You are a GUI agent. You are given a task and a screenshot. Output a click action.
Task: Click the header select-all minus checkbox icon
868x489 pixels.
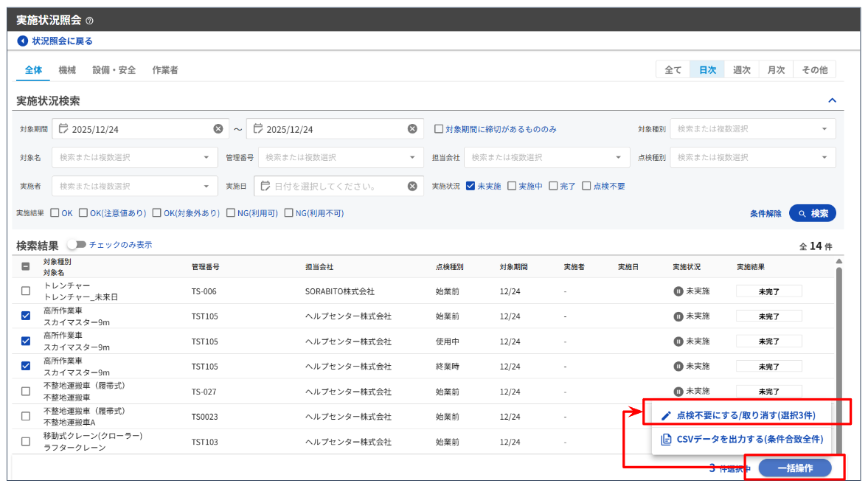pos(26,267)
